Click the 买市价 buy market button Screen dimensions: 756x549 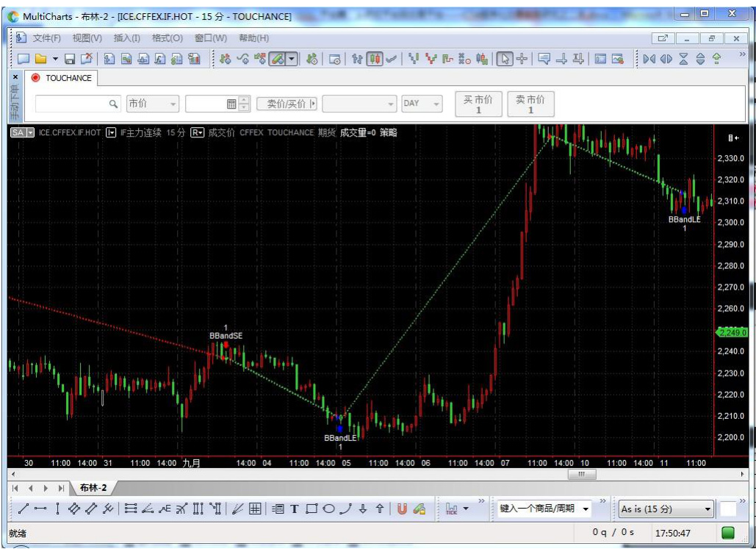point(478,104)
